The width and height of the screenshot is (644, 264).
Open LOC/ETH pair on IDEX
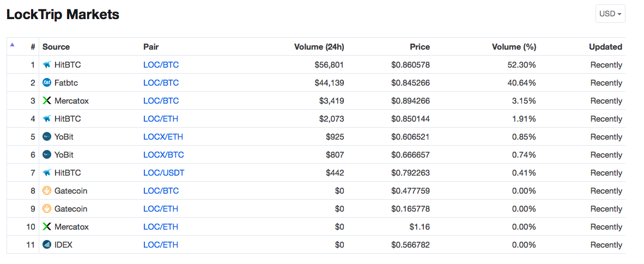tap(161, 245)
